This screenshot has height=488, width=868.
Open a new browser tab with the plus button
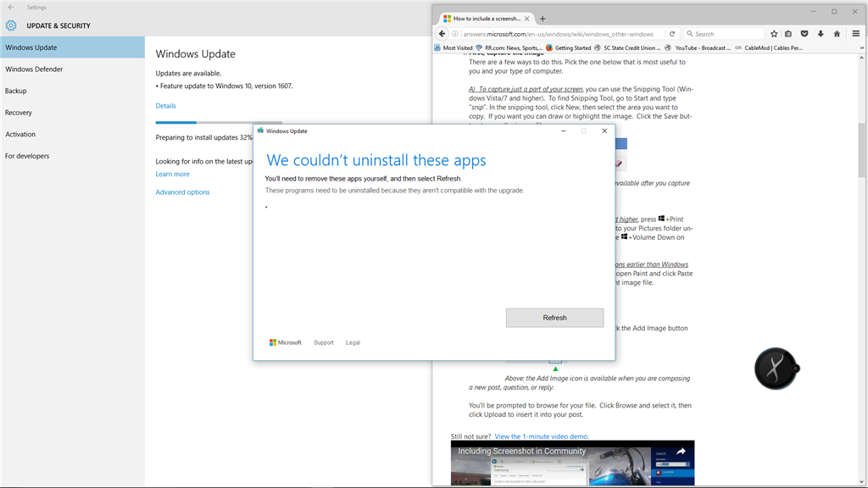coord(542,19)
